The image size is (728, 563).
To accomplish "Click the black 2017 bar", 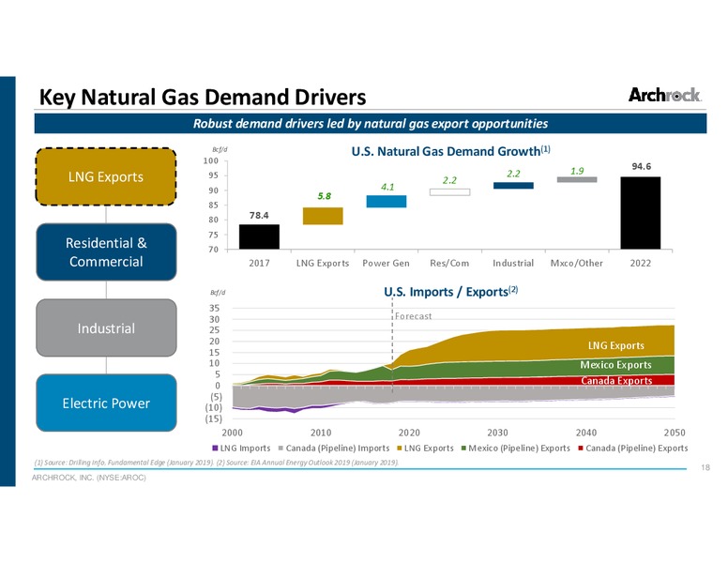I will pos(259,236).
